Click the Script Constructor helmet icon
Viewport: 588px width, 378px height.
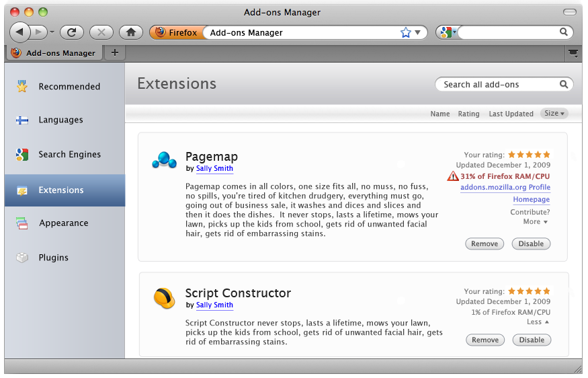(164, 298)
